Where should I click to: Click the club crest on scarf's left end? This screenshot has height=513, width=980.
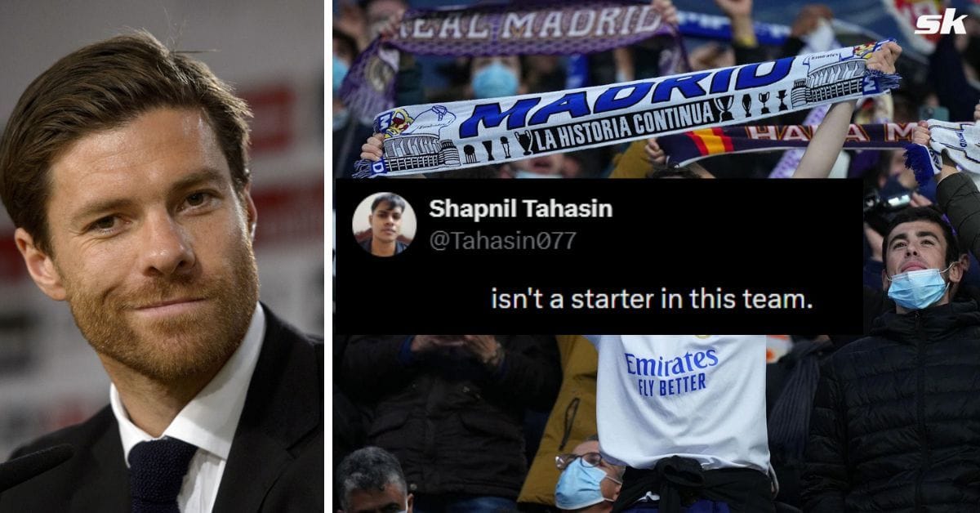pyautogui.click(x=395, y=123)
